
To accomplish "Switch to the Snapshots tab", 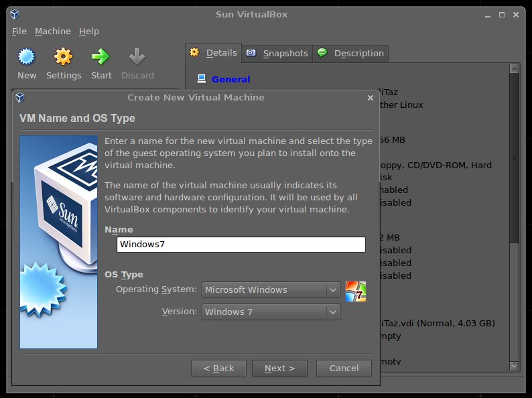I will pos(277,54).
